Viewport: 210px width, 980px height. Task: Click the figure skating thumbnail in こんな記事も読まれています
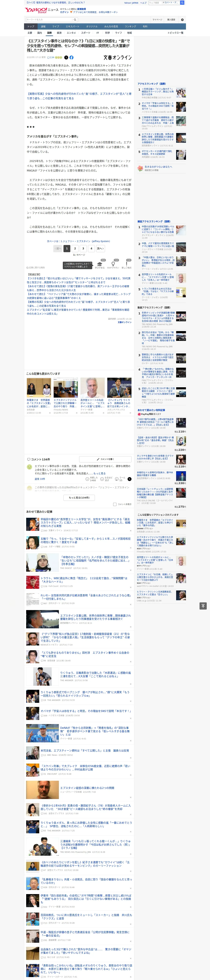tap(119, 388)
